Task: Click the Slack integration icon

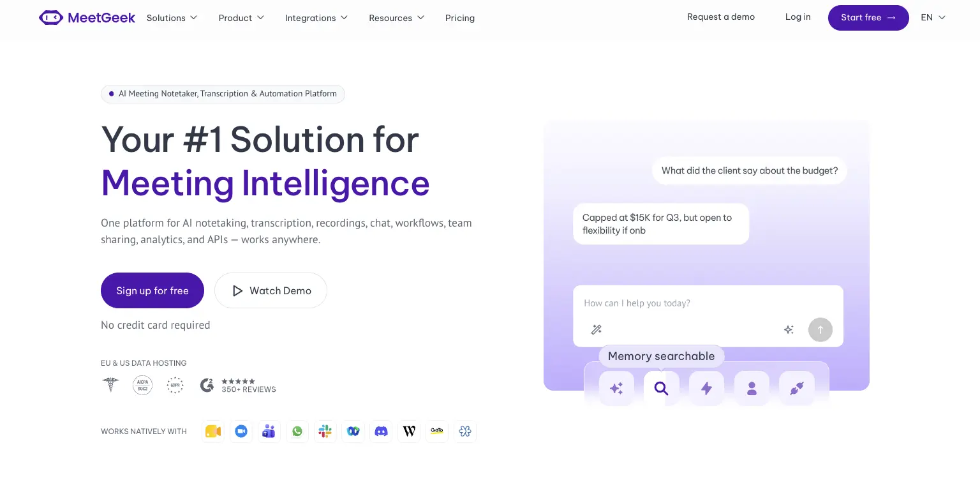Action: pos(325,431)
